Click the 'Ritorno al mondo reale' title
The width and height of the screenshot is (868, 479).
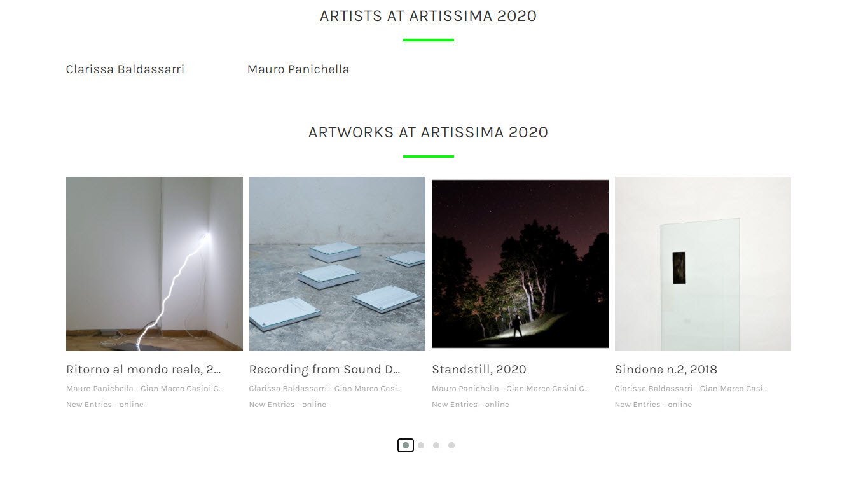click(144, 370)
